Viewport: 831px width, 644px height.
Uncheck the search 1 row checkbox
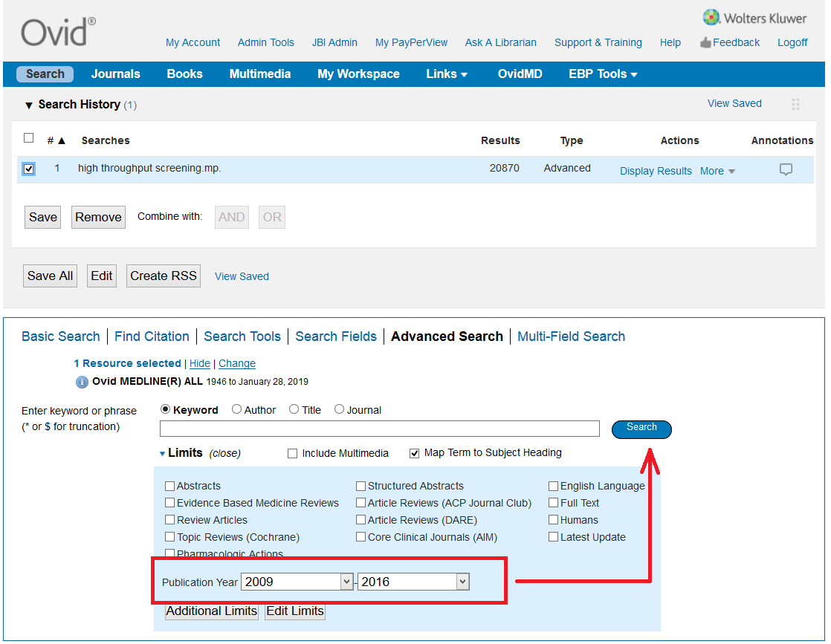pos(29,169)
